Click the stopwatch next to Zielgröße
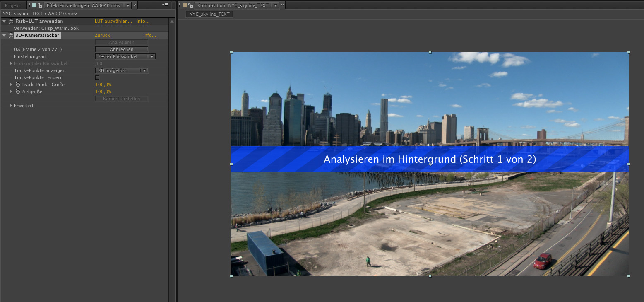The image size is (644, 302). [18, 92]
